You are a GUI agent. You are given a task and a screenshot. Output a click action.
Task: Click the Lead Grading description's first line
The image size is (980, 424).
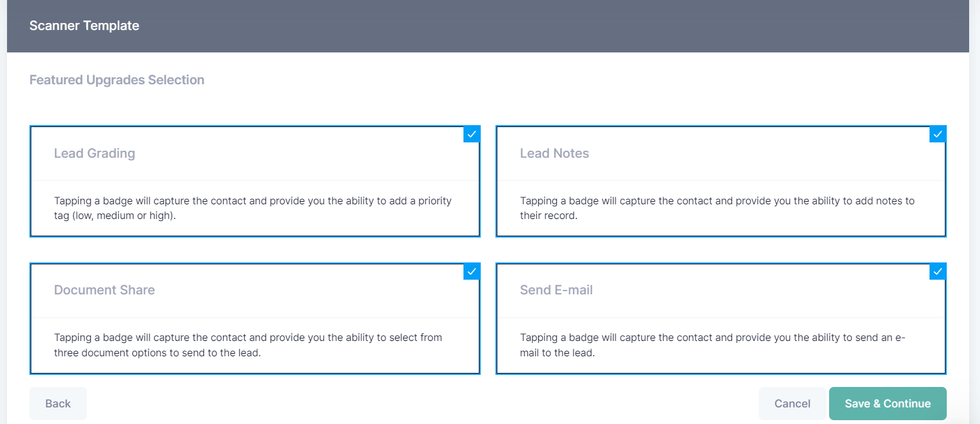(x=253, y=201)
